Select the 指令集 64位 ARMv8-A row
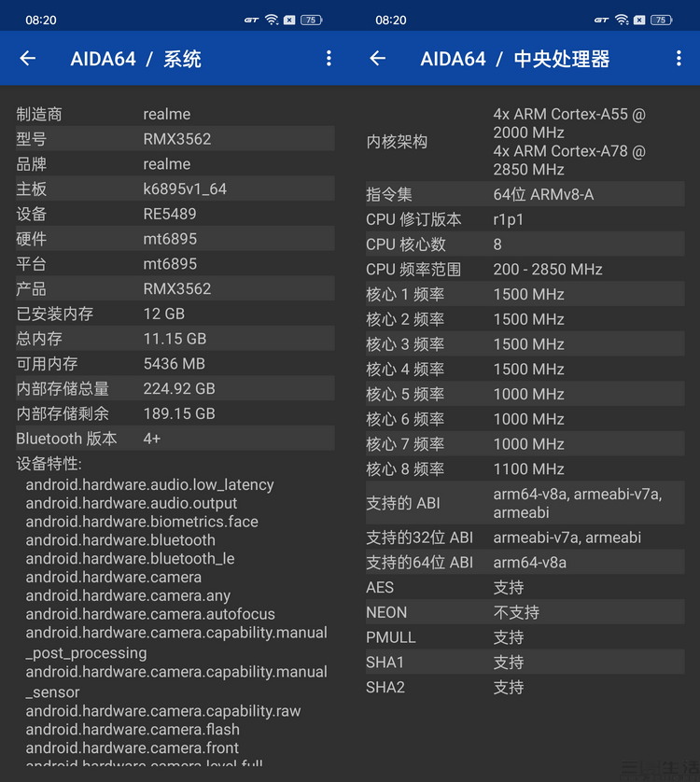This screenshot has width=700, height=782. 525,194
